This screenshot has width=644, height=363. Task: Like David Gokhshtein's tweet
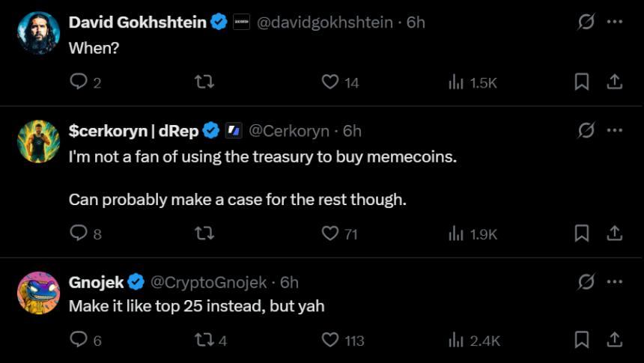[x=330, y=82]
